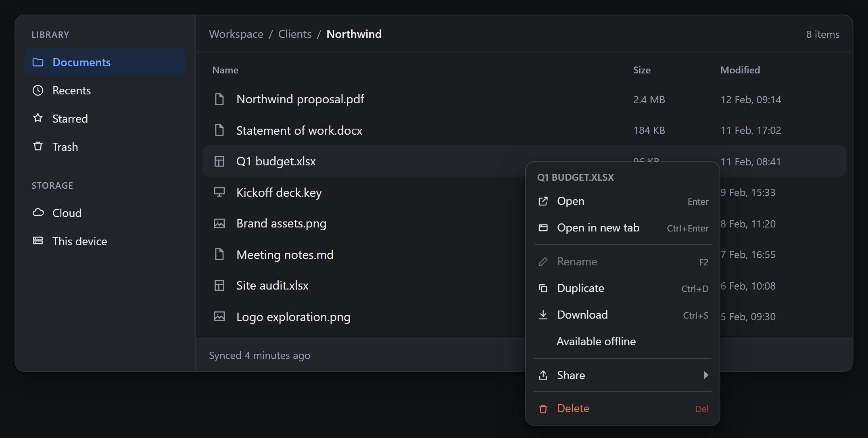Sort by the Modified column header
This screenshot has height=438, width=868.
(x=740, y=70)
